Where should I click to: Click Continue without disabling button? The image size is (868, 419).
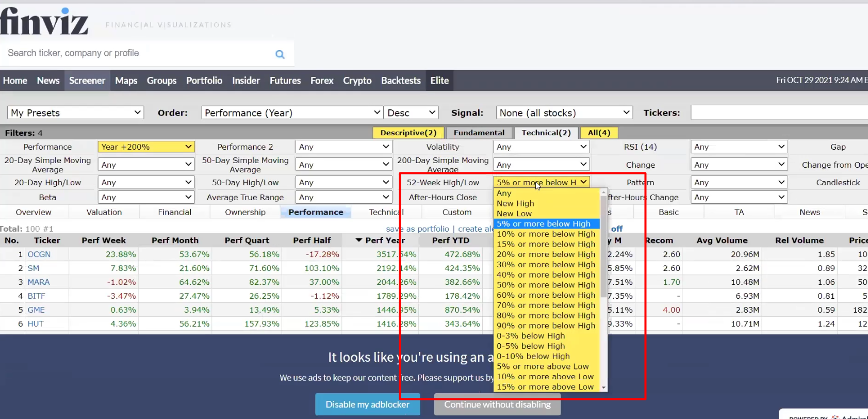click(x=497, y=405)
